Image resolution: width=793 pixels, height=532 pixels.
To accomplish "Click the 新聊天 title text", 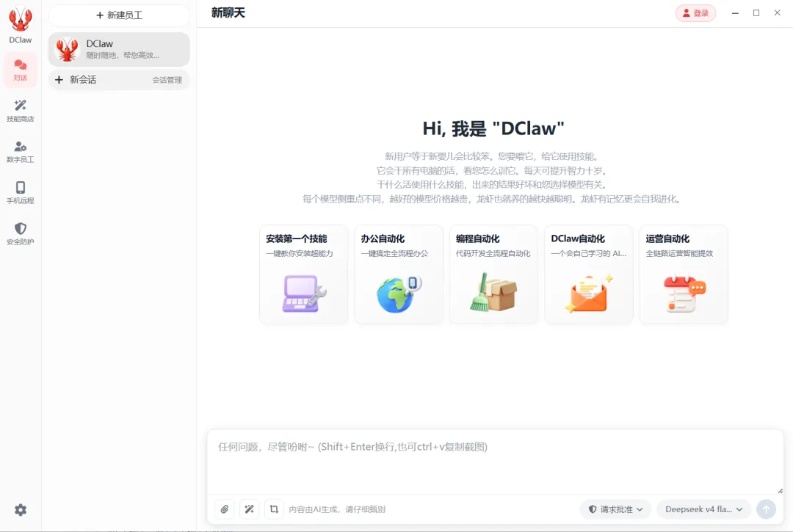I will pyautogui.click(x=228, y=12).
